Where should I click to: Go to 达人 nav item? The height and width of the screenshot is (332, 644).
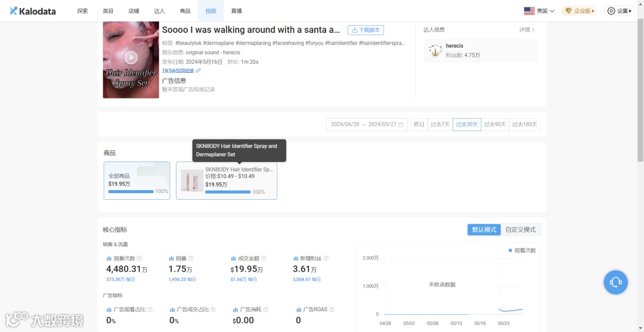[159, 11]
